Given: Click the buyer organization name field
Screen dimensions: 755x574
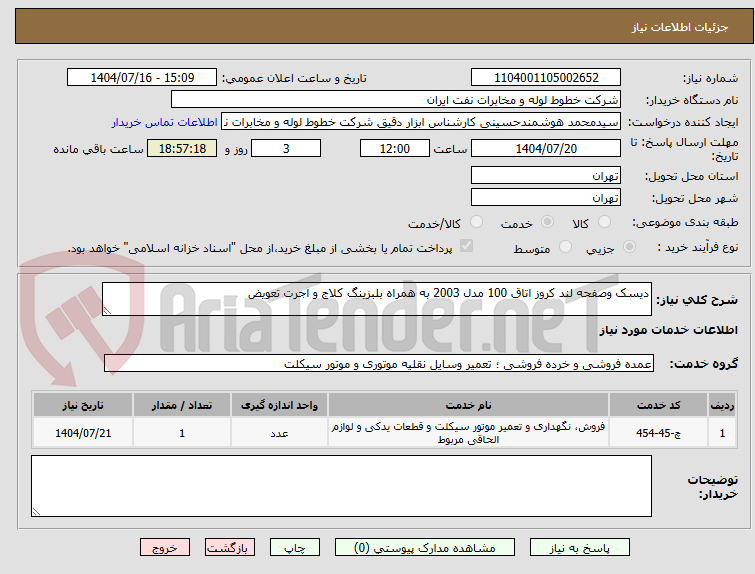Looking at the screenshot, I should pyautogui.click(x=396, y=100).
